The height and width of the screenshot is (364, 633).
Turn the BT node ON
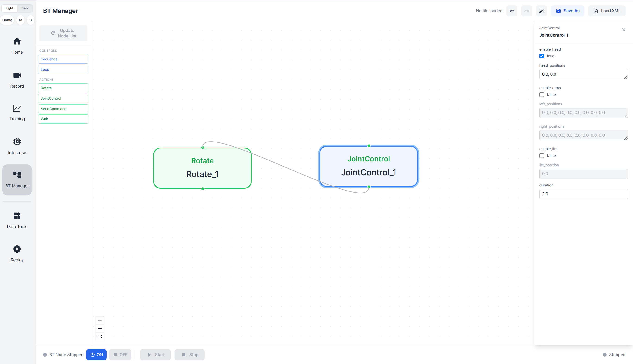[96, 355]
